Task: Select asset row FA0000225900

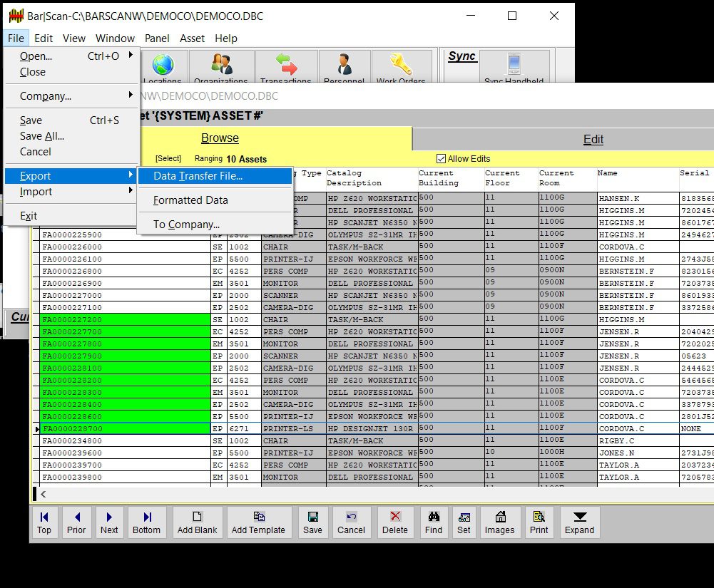Action: click(126, 234)
